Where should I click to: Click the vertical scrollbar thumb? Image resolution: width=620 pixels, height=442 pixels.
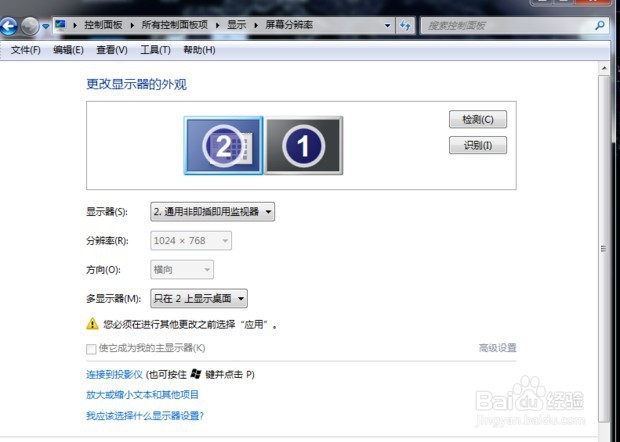[x=604, y=249]
